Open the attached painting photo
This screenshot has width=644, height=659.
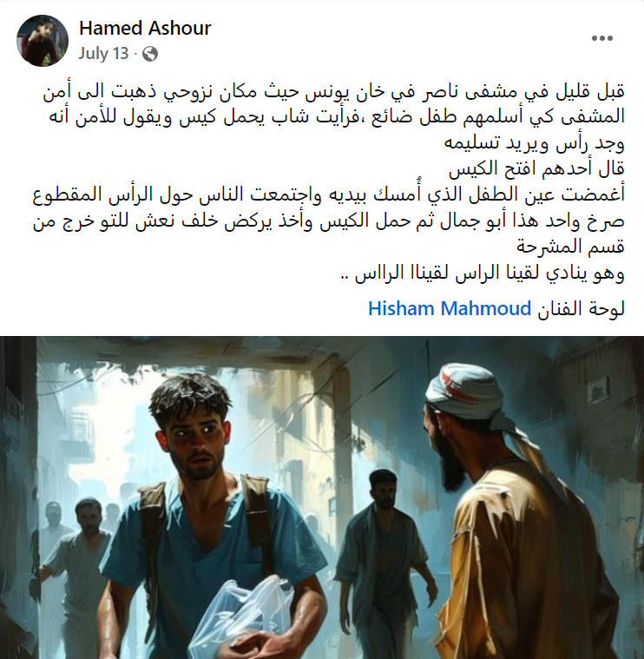tap(322, 498)
